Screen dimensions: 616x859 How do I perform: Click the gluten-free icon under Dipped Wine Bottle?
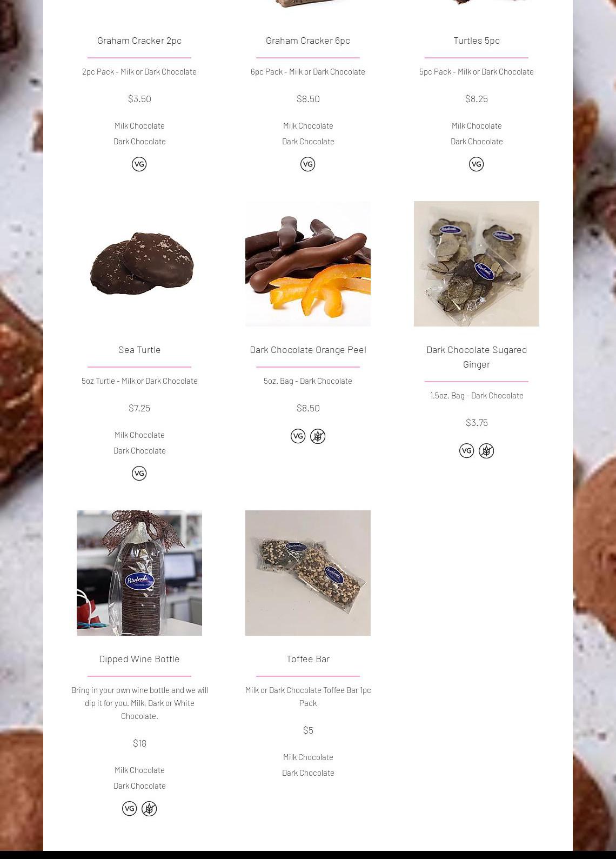click(x=149, y=808)
